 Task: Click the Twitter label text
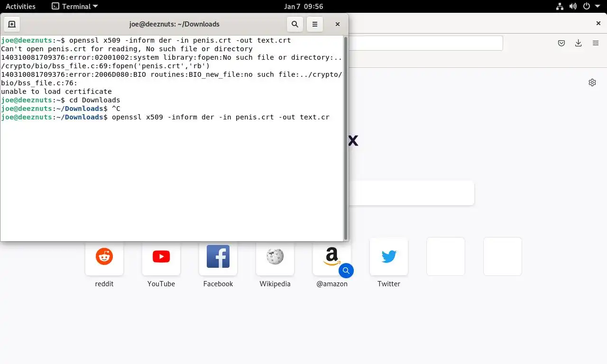coord(389,284)
